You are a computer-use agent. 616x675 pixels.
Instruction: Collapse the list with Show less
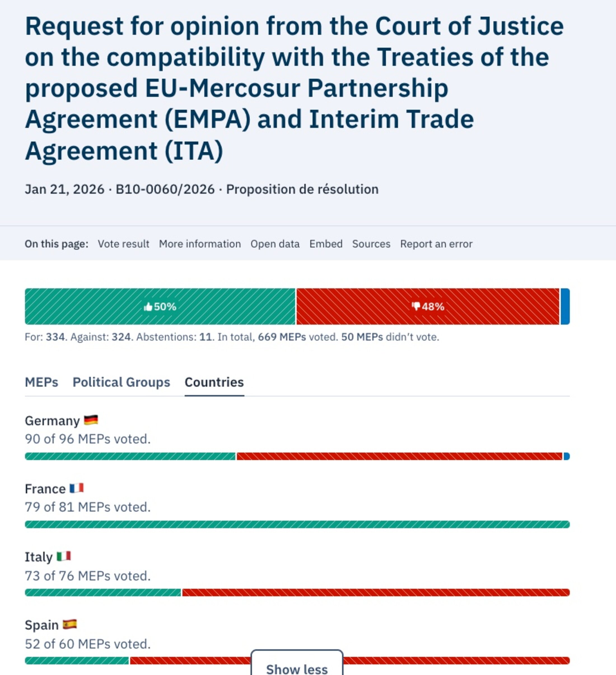297,668
